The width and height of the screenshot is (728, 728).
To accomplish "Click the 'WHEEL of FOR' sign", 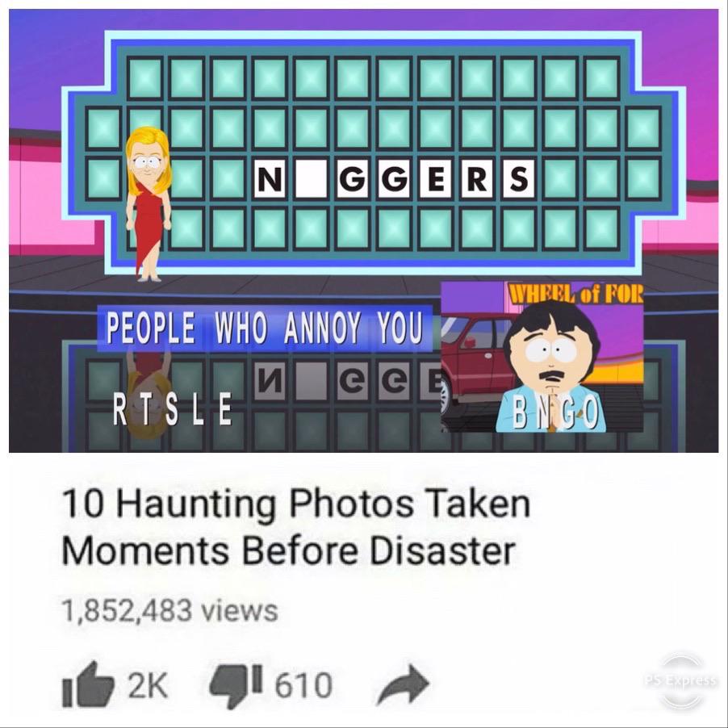I will coord(576,294).
